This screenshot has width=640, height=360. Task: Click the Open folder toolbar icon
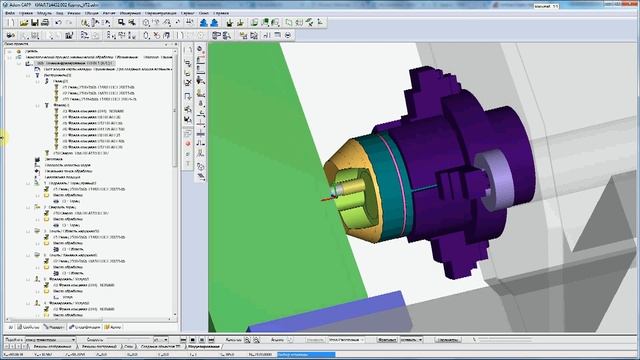(24, 23)
